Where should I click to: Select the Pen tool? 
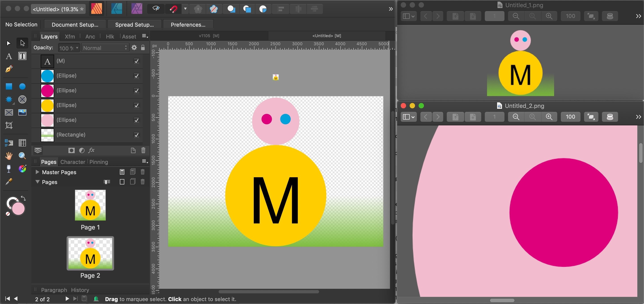click(x=9, y=69)
